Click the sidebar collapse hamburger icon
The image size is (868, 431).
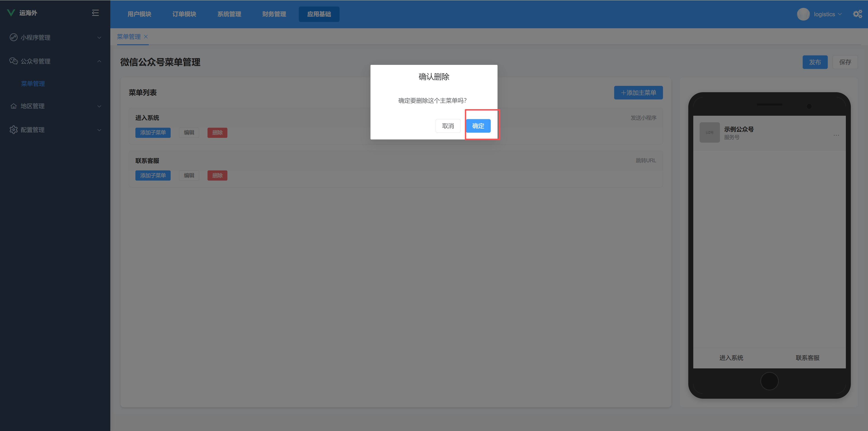coord(95,13)
